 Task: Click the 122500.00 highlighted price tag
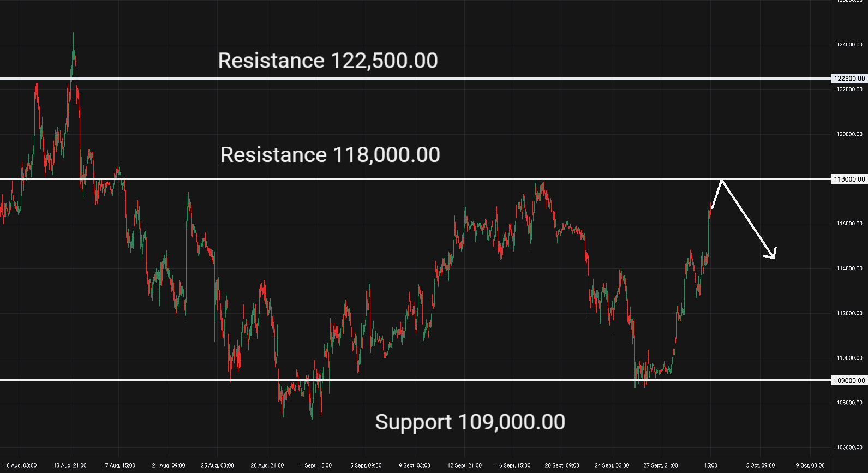tap(849, 79)
